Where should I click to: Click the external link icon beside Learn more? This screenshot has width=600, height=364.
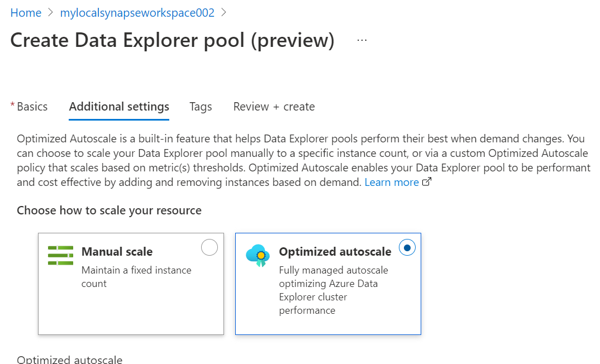427,181
